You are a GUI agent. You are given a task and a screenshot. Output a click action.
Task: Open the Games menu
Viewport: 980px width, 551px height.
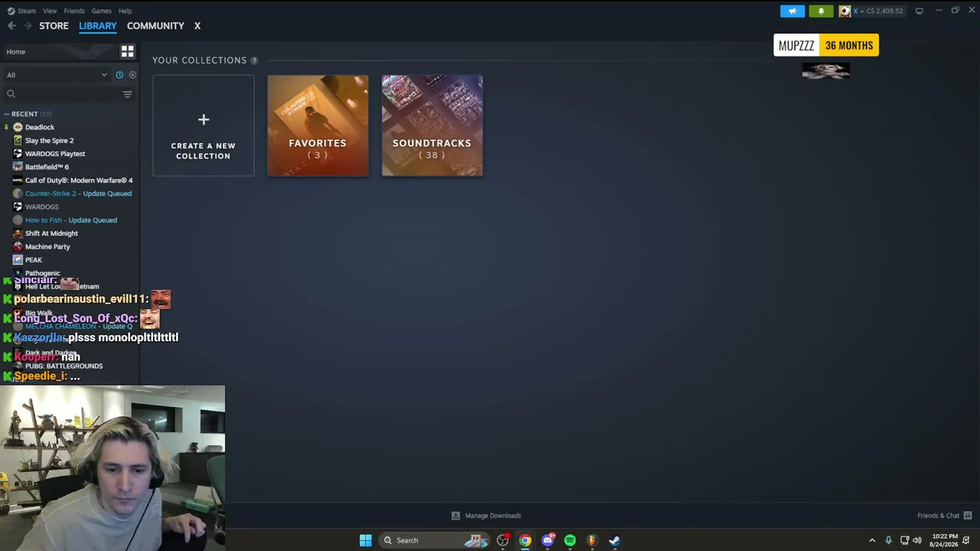point(101,11)
